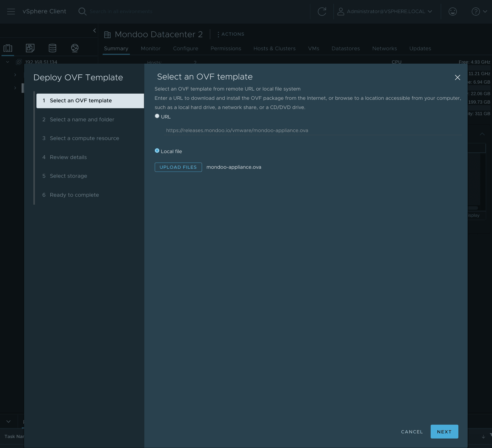Select the URL radio button
Image resolution: width=492 pixels, height=448 pixels.
coord(157,116)
